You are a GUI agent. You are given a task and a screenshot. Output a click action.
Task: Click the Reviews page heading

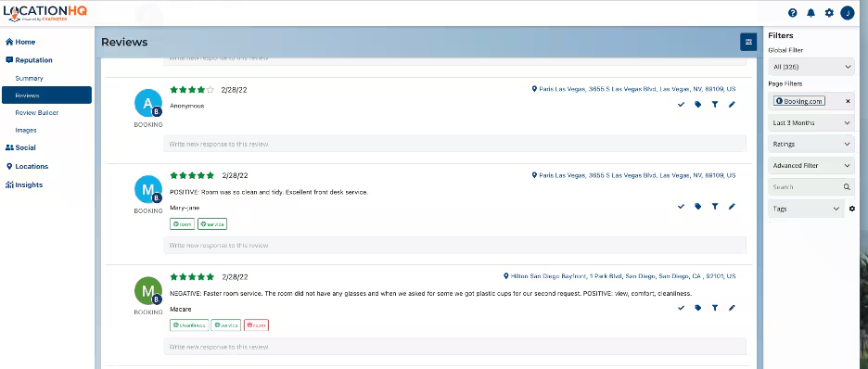pyautogui.click(x=124, y=42)
